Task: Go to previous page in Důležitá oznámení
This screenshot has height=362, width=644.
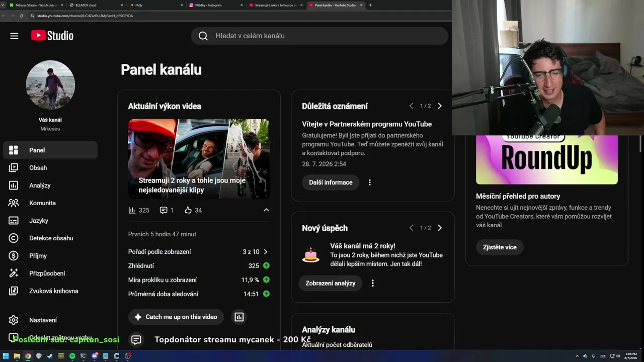Action: [x=411, y=106]
